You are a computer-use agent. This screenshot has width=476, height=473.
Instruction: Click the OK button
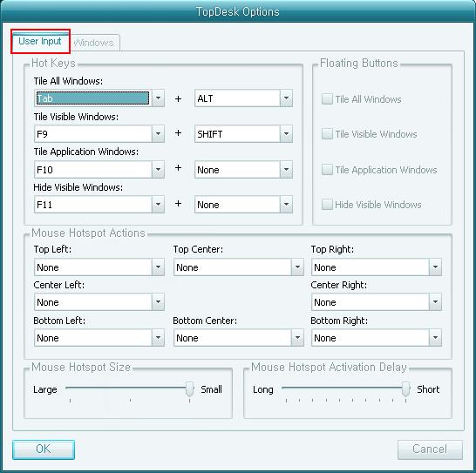pos(44,449)
